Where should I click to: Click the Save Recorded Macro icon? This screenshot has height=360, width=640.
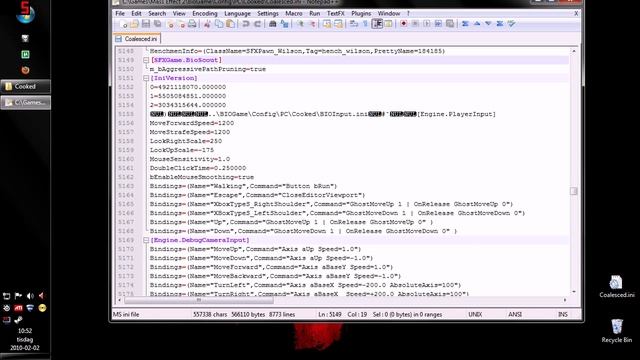coord(450,24)
